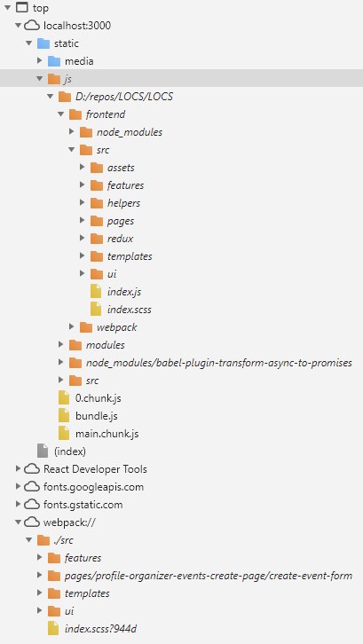Click the ./src folder icon

[x=43, y=539]
